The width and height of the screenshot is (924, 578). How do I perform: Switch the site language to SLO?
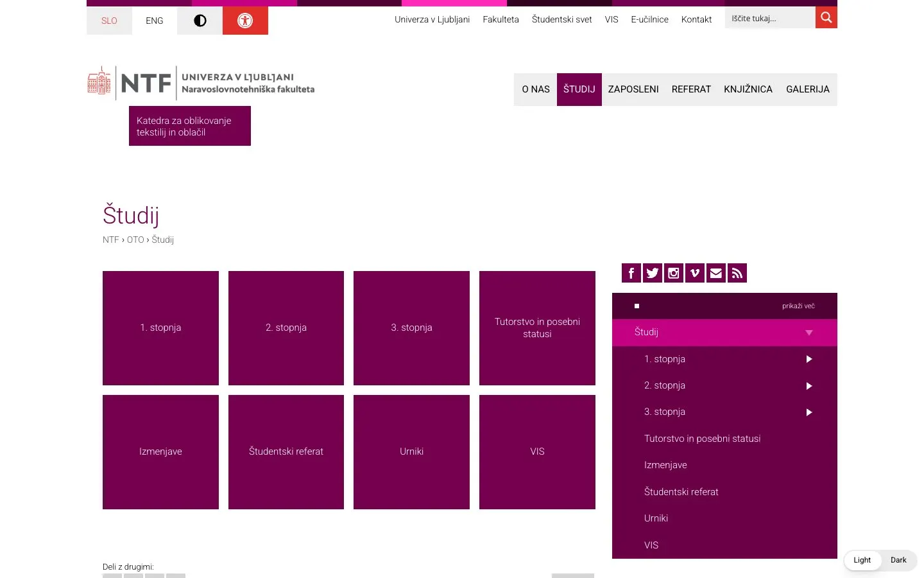click(109, 21)
